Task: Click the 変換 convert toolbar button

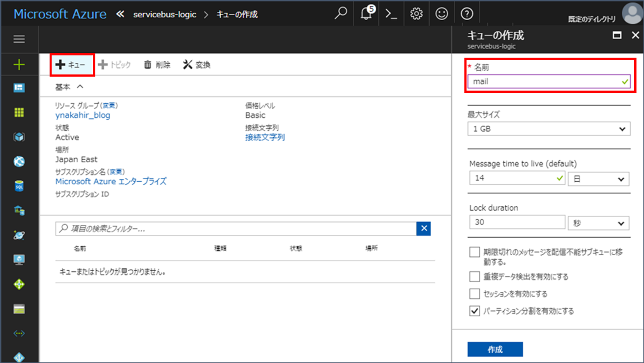Action: tap(197, 65)
